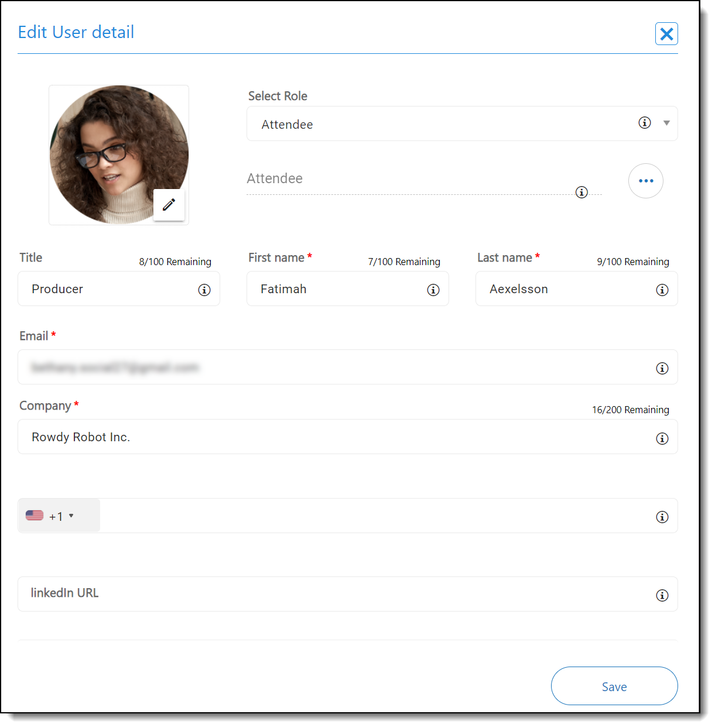715x728 pixels.
Task: Save the user details
Action: click(x=614, y=686)
